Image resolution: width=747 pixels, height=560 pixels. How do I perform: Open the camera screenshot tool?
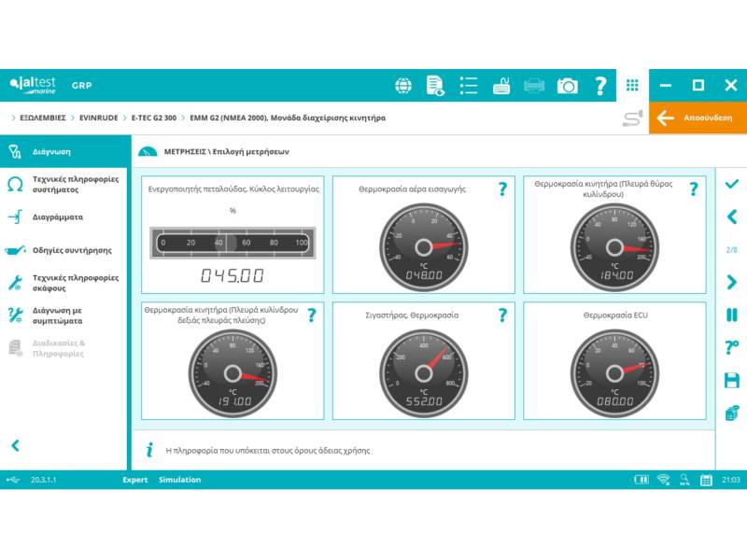pyautogui.click(x=567, y=86)
